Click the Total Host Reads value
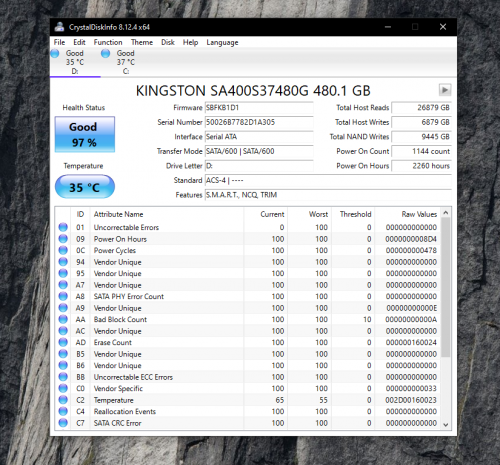The height and width of the screenshot is (465, 500). [x=421, y=108]
